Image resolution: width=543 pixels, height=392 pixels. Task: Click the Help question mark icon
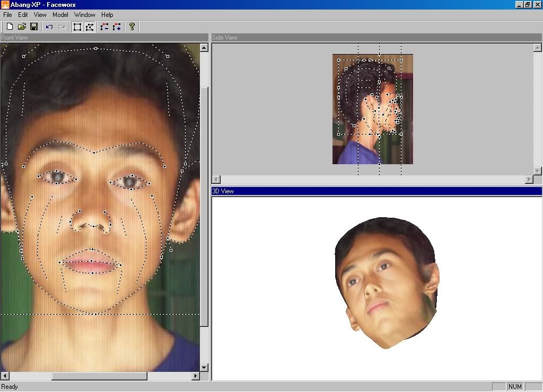132,26
